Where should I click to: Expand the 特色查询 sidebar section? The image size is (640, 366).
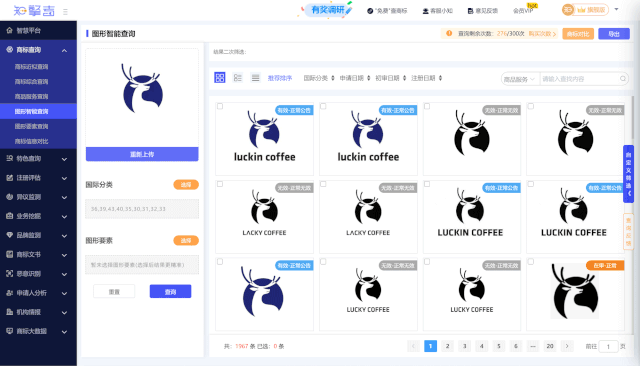[64, 159]
